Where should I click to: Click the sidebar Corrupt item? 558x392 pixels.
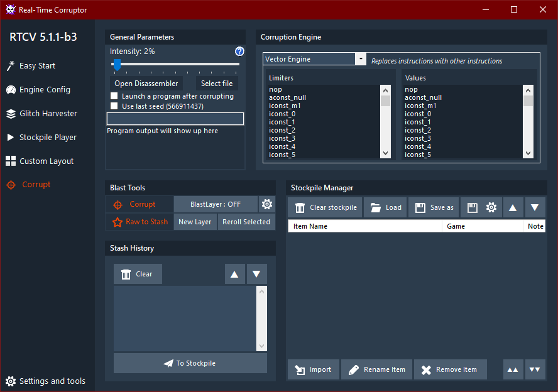pos(28,185)
